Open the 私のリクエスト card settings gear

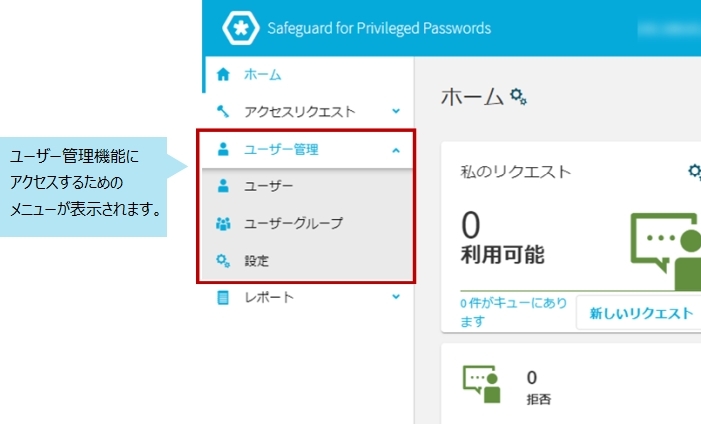point(694,171)
